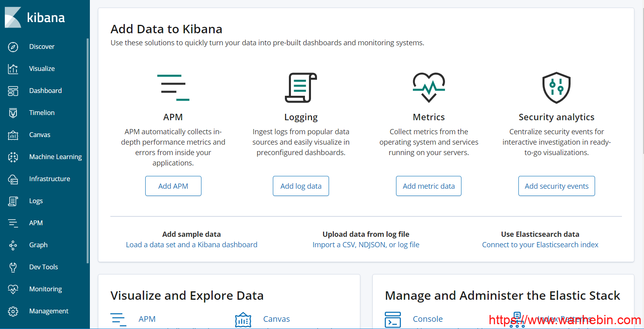Screen dimensions: 644x329
Task: Click the Metrics card title
Action: (429, 117)
